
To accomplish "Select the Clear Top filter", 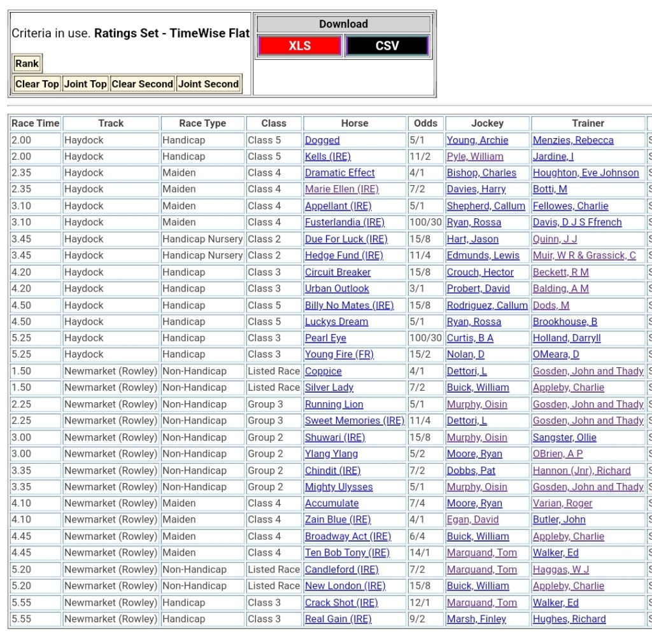I will pos(37,84).
